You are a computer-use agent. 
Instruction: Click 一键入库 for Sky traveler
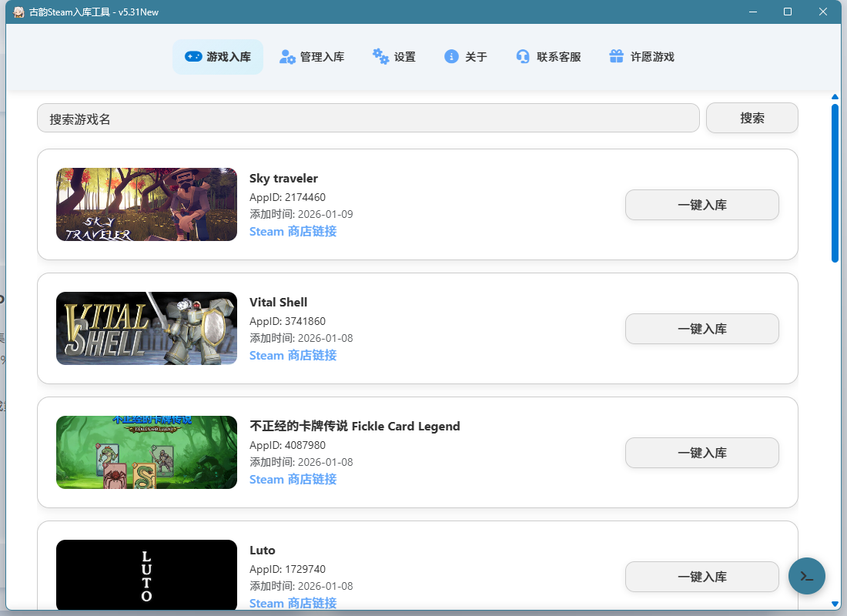701,205
